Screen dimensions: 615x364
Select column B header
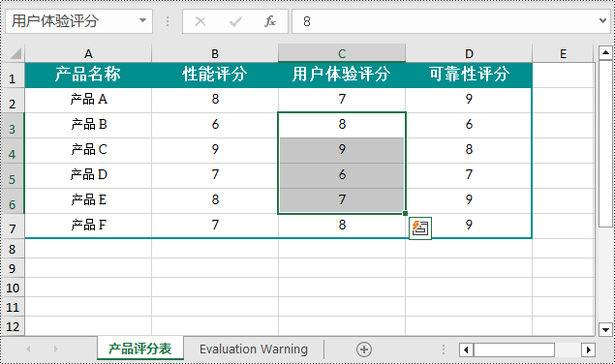(215, 54)
